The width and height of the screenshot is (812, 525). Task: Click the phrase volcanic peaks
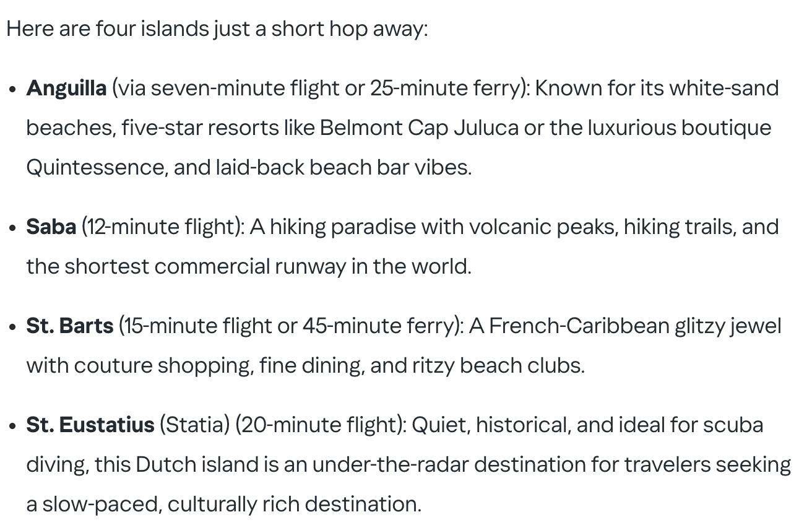point(543,227)
